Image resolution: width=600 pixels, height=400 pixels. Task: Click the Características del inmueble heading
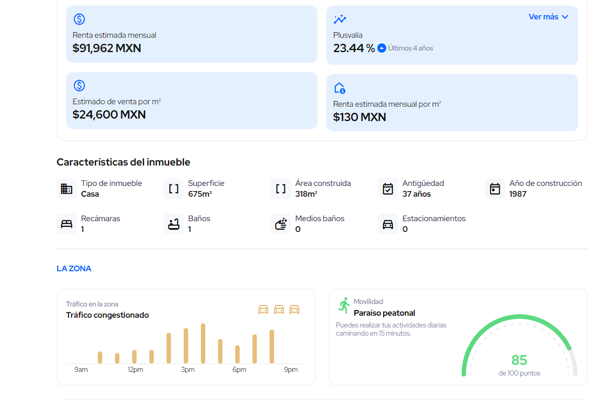pyautogui.click(x=123, y=162)
